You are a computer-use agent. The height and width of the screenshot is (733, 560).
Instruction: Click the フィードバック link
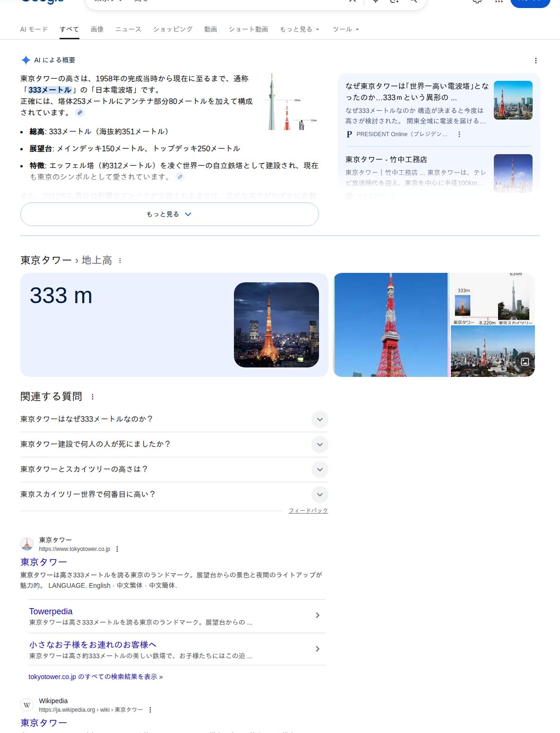point(308,511)
